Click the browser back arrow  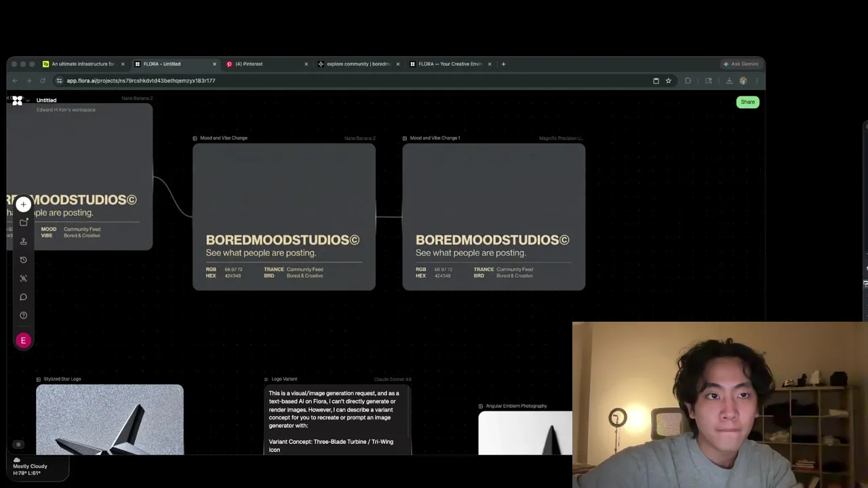(x=14, y=81)
